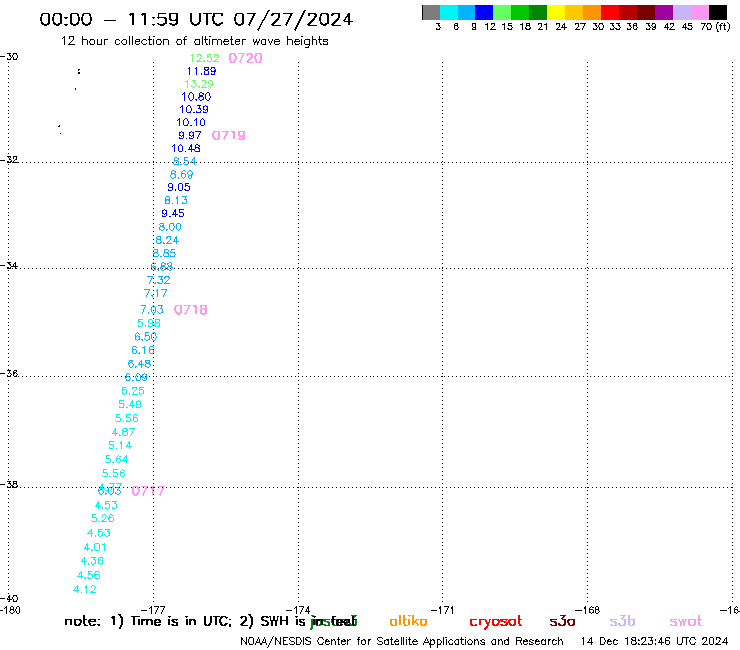
Task: Click the wave height value 5.14
Action: pyautogui.click(x=120, y=446)
